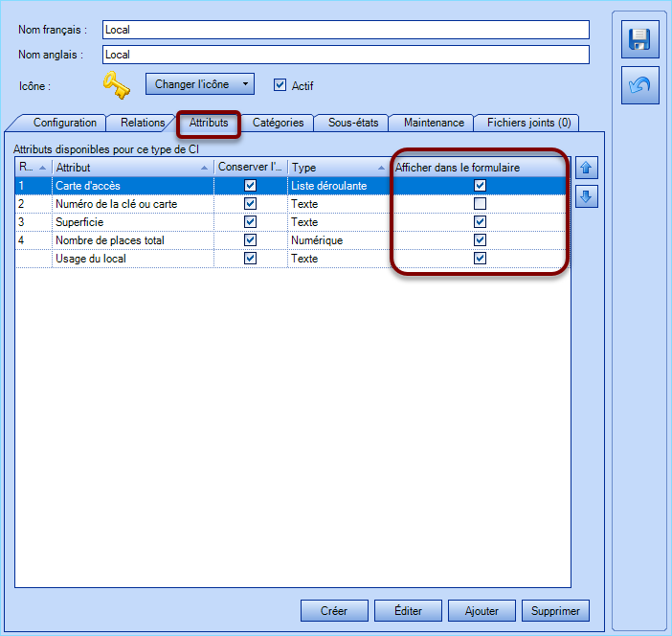
Task: Click the undo arrow icon
Action: (638, 86)
